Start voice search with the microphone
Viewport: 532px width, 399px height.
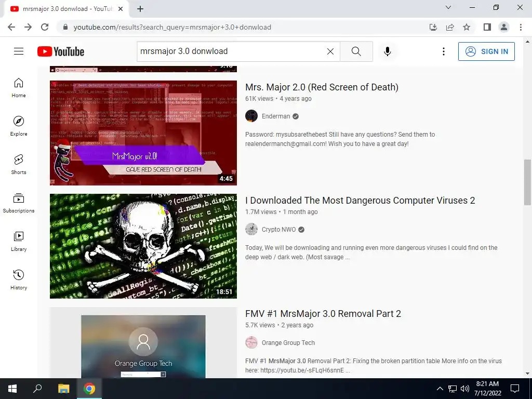[388, 51]
